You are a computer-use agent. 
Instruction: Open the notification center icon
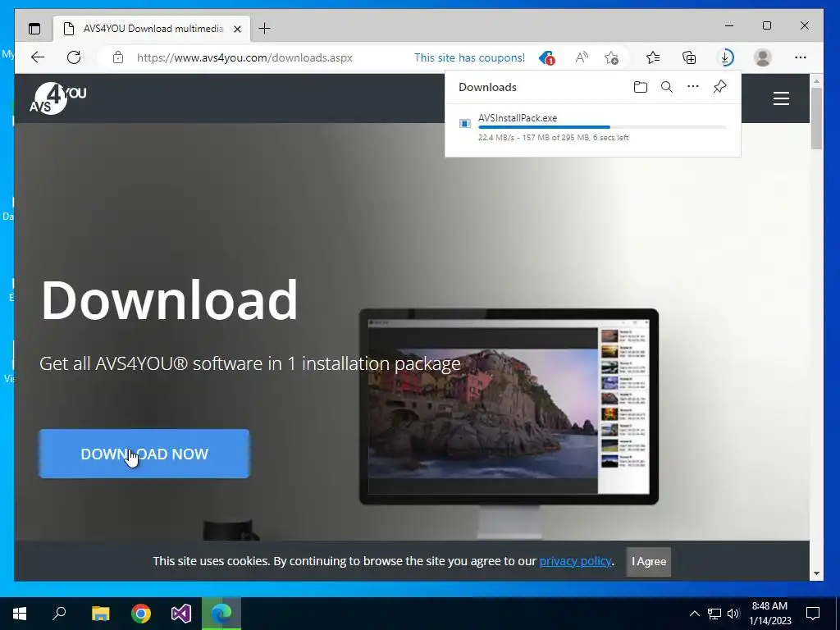[x=813, y=614]
